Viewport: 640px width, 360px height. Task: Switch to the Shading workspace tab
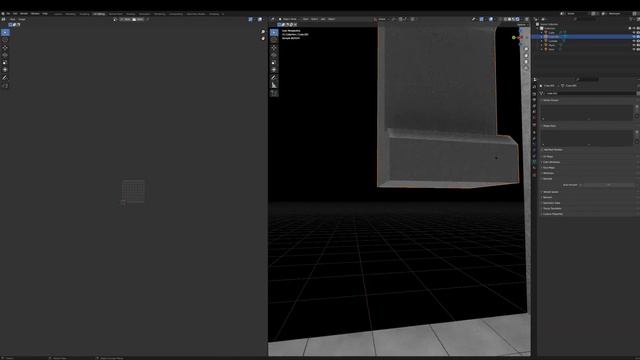[x=131, y=14]
